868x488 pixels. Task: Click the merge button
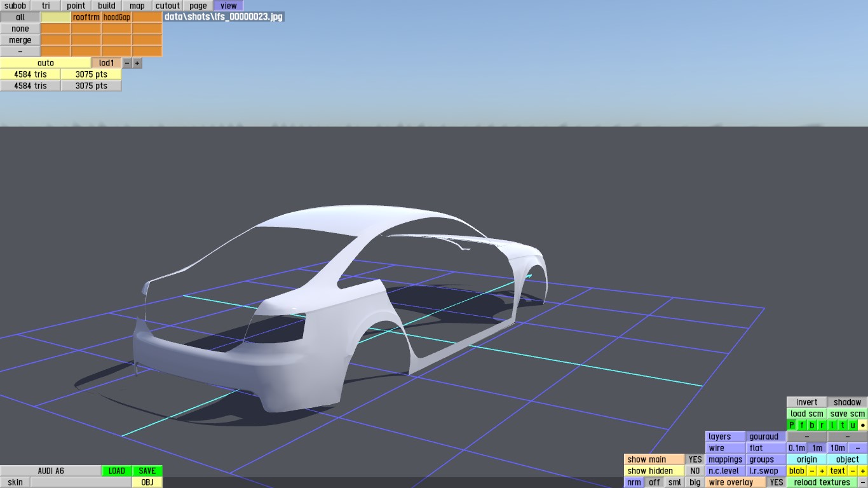[20, 40]
